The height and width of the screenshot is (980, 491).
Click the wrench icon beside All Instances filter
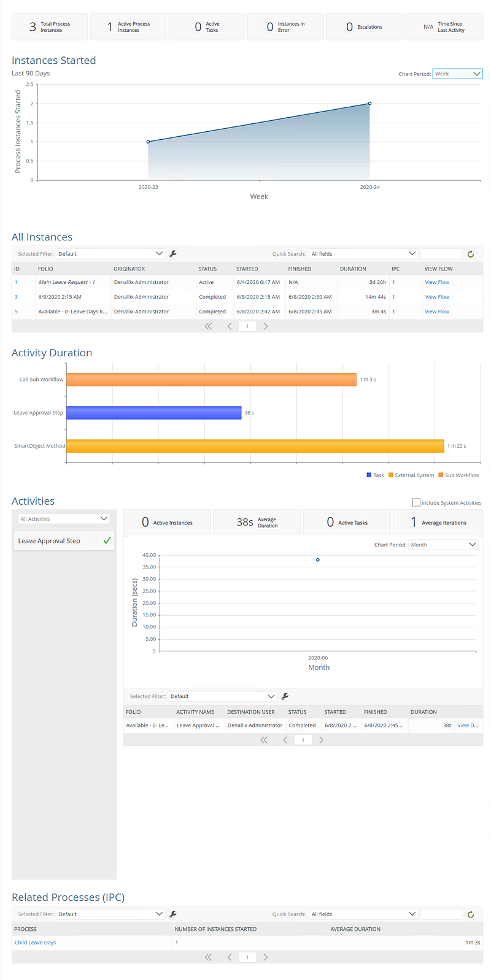173,254
